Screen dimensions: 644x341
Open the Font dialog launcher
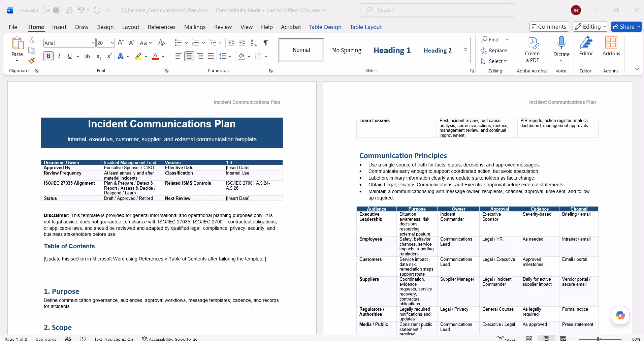pyautogui.click(x=166, y=71)
